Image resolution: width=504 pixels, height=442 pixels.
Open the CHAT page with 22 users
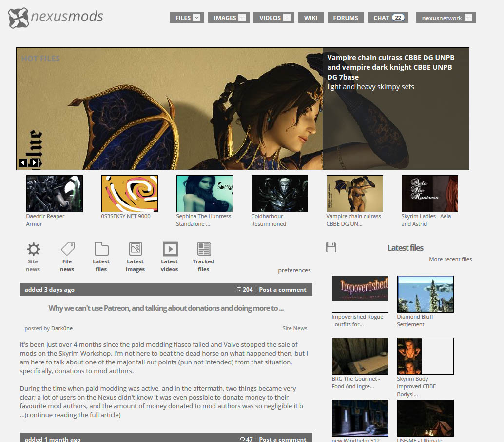388,18
